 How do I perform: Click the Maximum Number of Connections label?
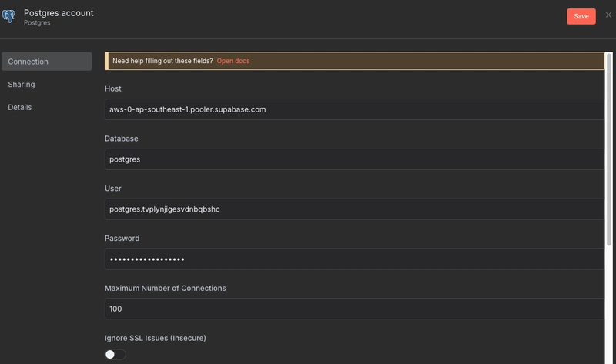[x=165, y=289]
